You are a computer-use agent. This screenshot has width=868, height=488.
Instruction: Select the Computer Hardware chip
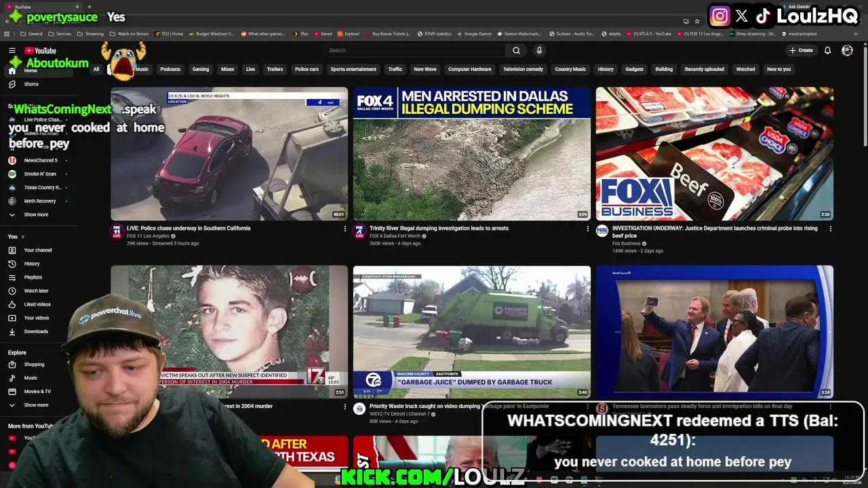click(469, 69)
